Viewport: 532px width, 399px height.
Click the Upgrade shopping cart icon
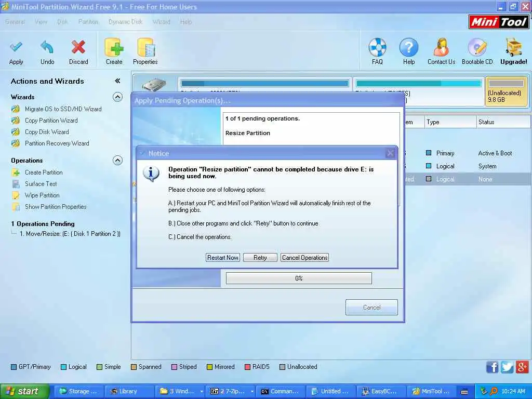(x=514, y=47)
